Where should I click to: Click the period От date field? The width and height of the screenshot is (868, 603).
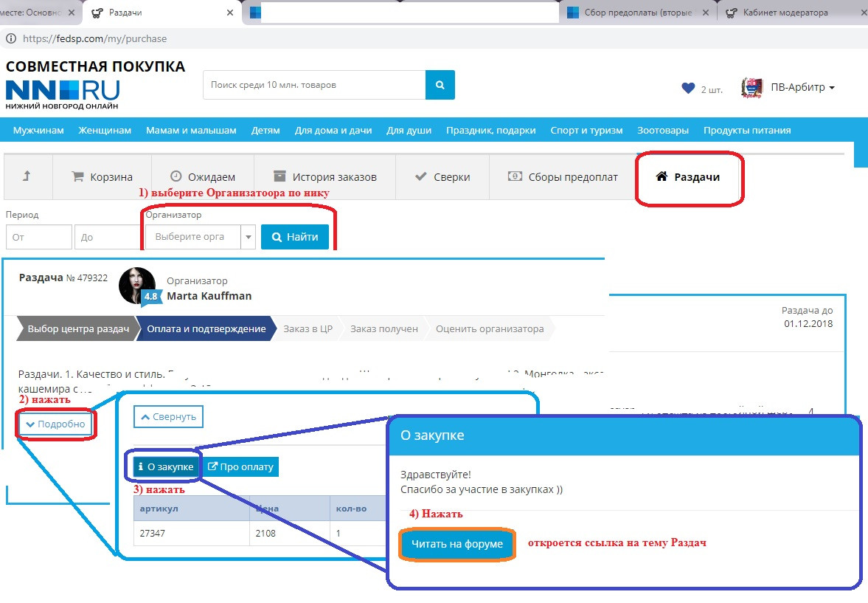point(39,237)
